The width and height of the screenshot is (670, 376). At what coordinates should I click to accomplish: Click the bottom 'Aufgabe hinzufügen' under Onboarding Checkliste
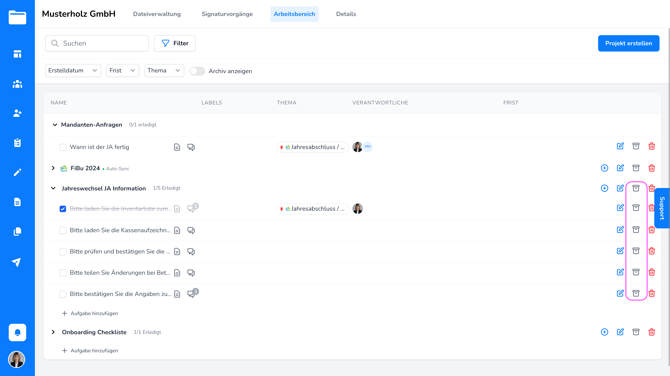coord(90,350)
